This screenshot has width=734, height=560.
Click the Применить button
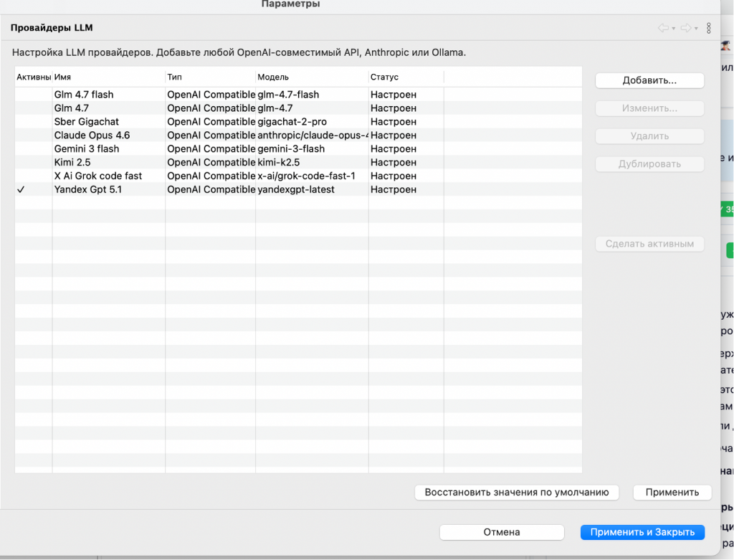pos(672,492)
